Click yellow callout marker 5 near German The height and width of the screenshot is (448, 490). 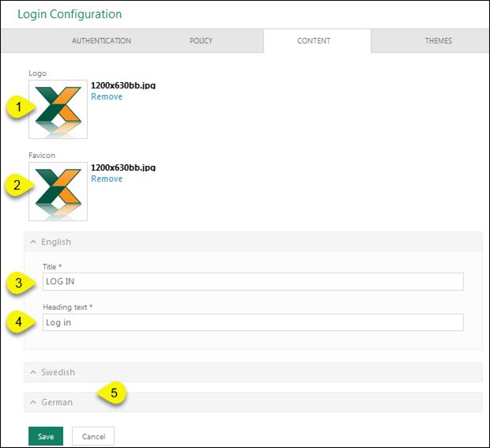[113, 392]
